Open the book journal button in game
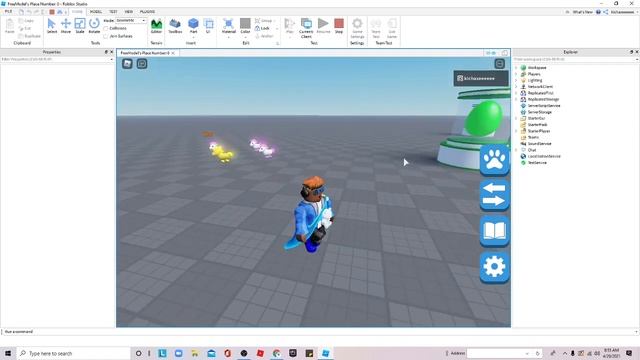This screenshot has width=640, height=360. [494, 231]
